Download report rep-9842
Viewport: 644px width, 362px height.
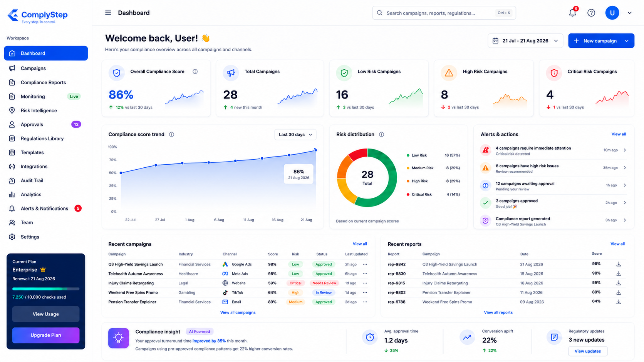tap(619, 264)
